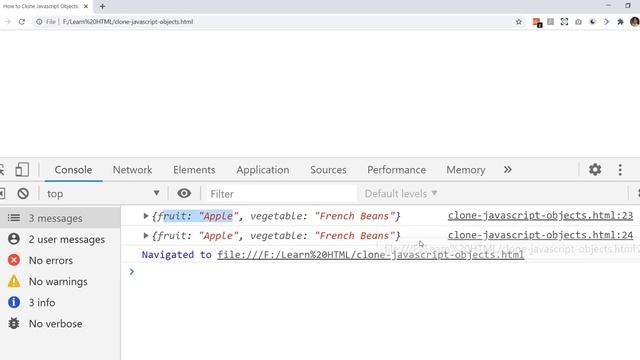Switch to the Sources tab
The height and width of the screenshot is (360, 640).
pyautogui.click(x=328, y=169)
